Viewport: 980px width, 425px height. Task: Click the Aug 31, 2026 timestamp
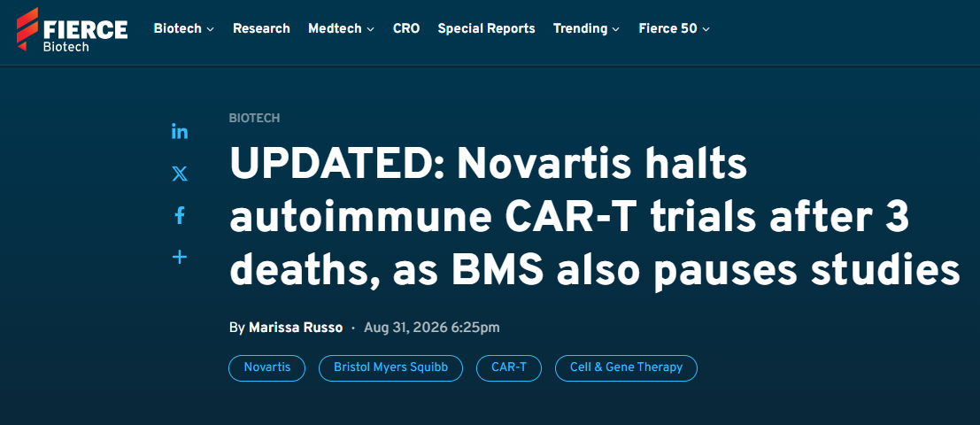432,328
